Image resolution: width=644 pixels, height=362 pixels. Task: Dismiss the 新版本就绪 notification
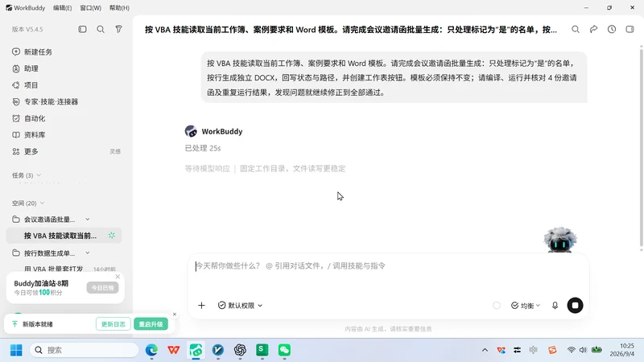pyautogui.click(x=175, y=315)
